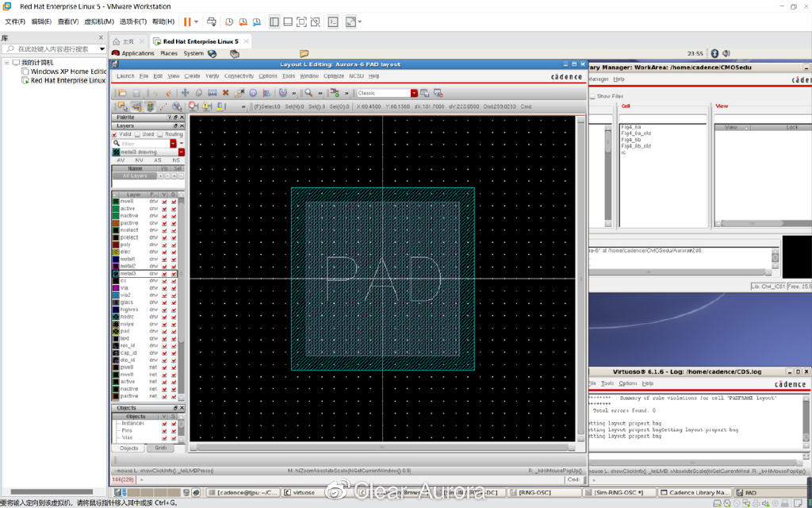Viewport: 812px width, 508px height.
Task: Toggle visibility checkbox for the pad layer
Action: [164, 331]
